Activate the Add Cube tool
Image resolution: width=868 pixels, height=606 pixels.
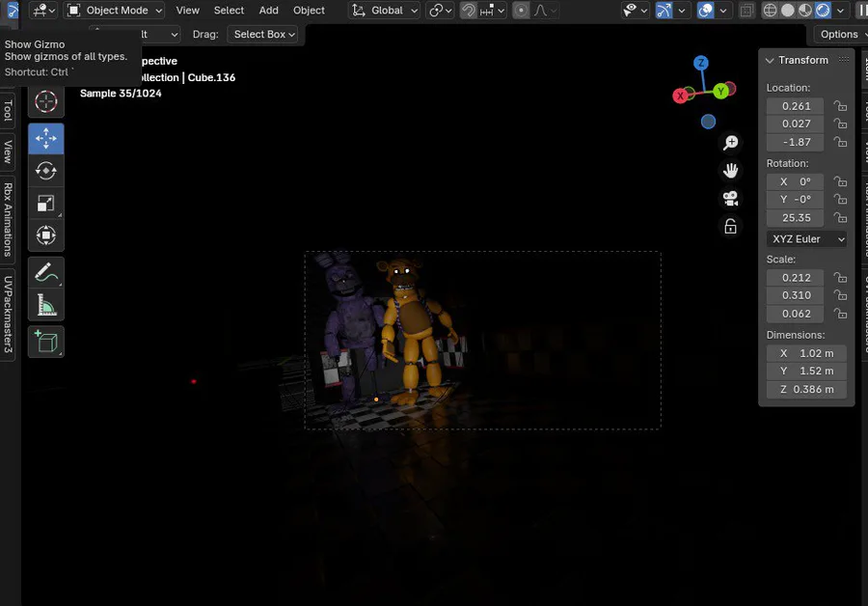tap(46, 342)
